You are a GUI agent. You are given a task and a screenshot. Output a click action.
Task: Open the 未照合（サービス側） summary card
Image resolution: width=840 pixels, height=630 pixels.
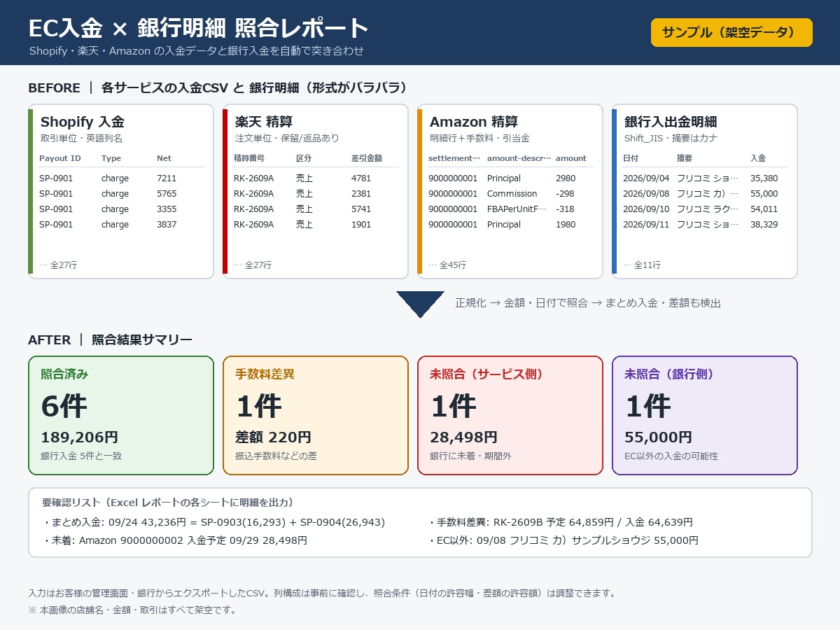click(x=510, y=416)
